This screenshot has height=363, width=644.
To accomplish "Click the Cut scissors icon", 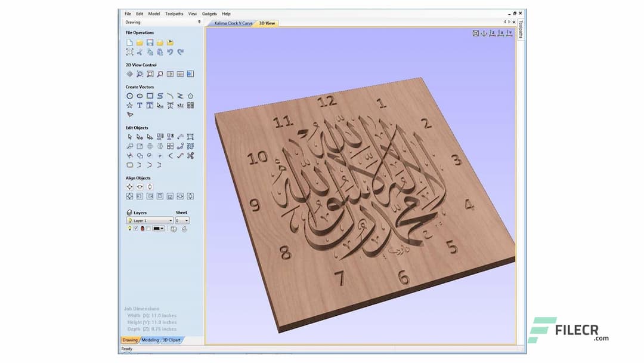I will point(140,52).
